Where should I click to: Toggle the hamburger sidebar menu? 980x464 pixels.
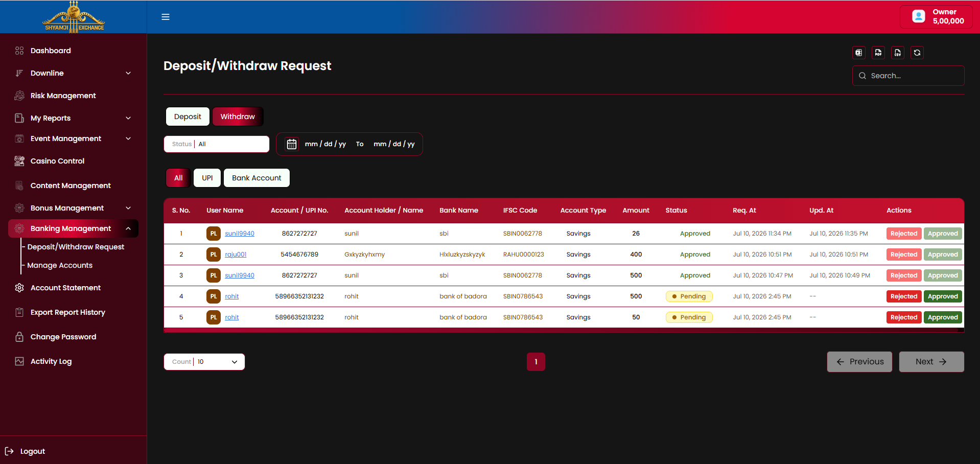coord(166,17)
